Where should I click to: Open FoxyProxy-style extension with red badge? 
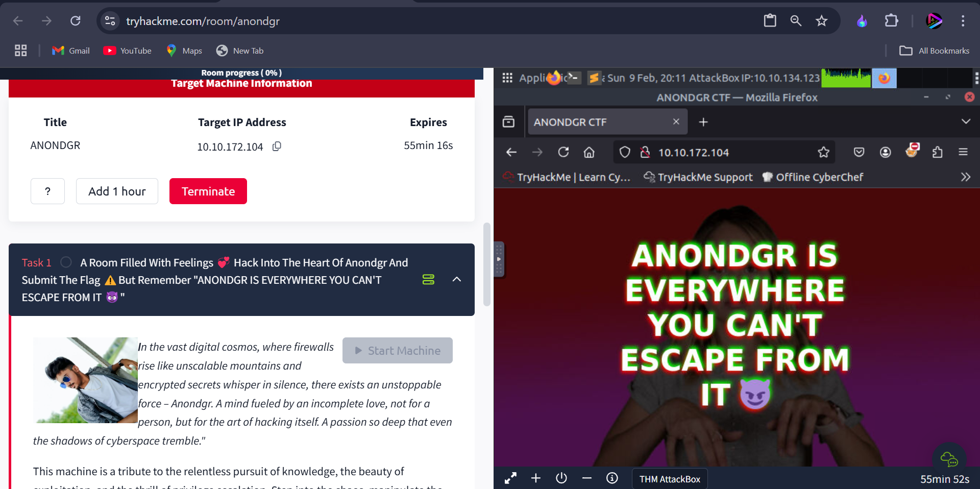912,151
